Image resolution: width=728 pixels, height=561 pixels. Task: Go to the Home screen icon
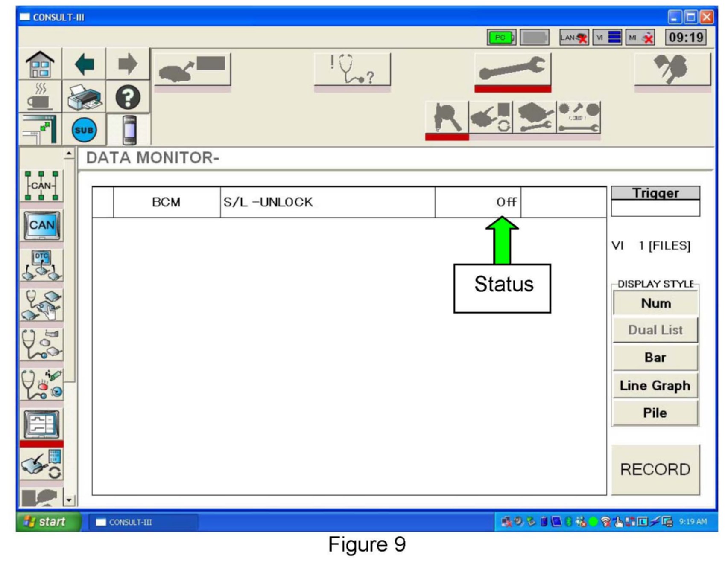tap(41, 64)
